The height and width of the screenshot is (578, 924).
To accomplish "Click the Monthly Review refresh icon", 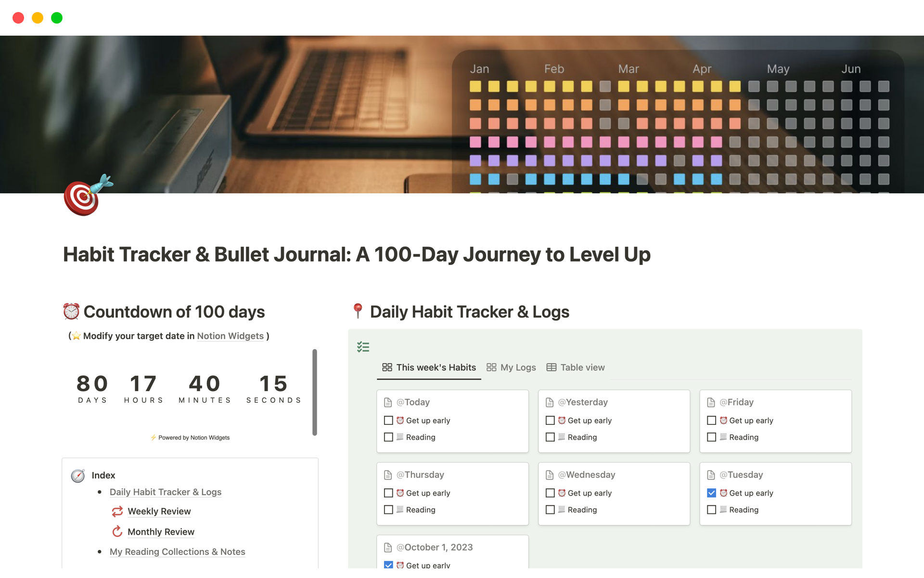I will (x=115, y=531).
